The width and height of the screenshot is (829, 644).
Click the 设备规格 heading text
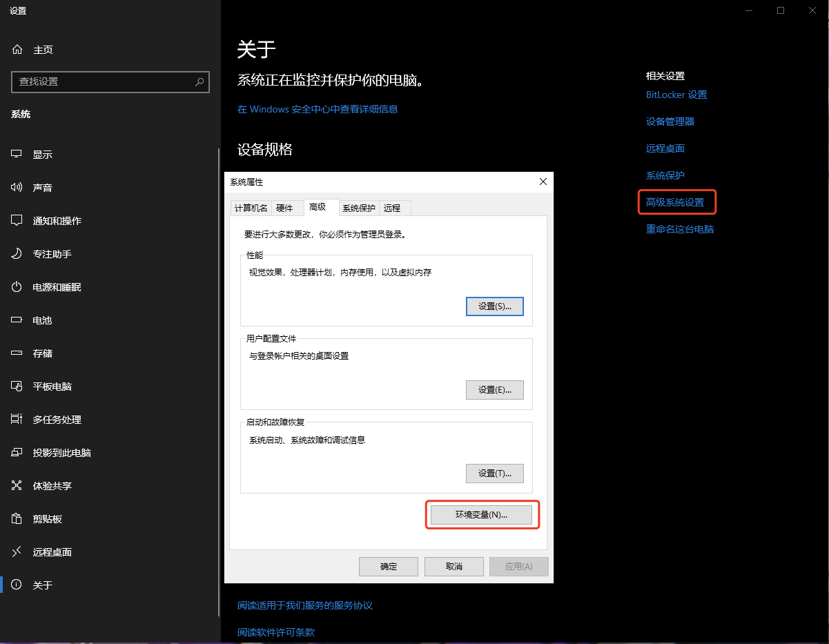coord(265,149)
